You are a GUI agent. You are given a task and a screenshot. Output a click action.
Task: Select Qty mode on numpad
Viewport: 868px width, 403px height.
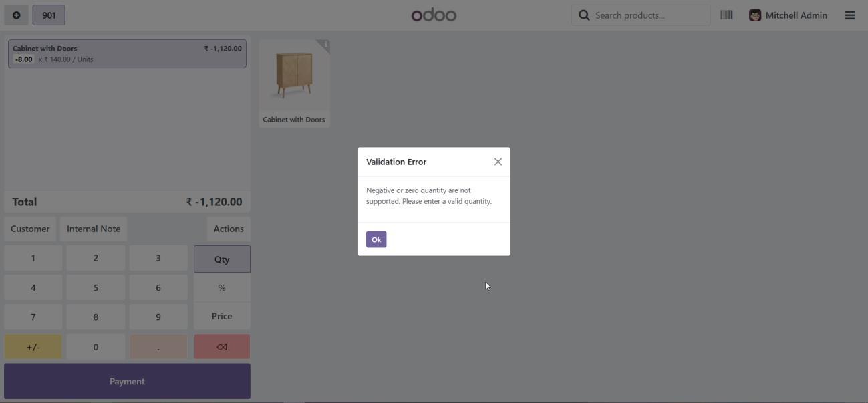222,259
